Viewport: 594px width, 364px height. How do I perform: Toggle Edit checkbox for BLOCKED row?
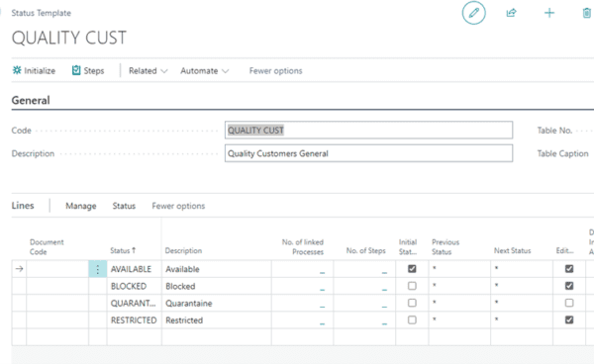[569, 286]
